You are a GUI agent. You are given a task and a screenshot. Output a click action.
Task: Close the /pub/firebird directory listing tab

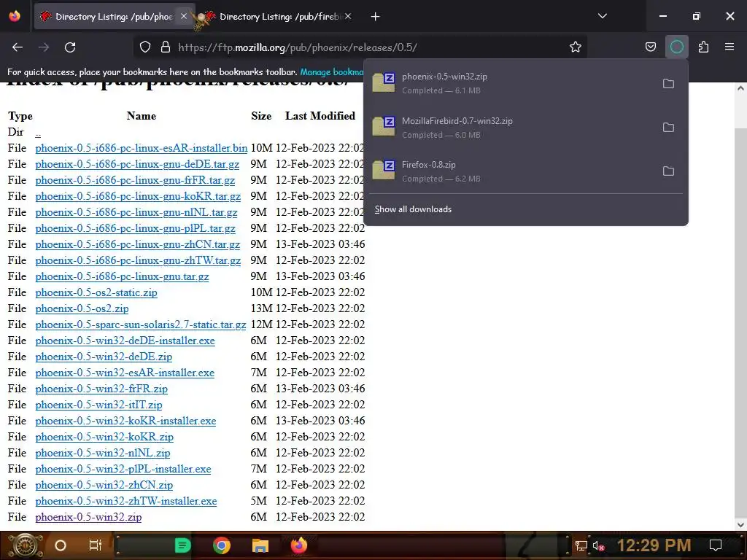click(x=348, y=16)
